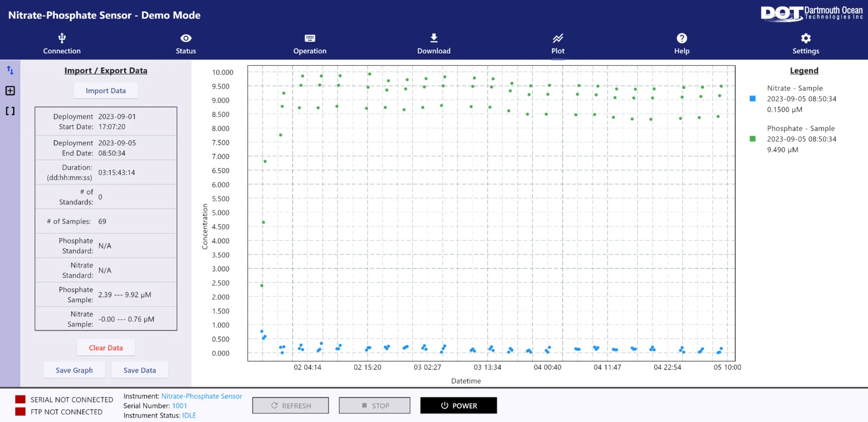
Task: Click the Datetime x-axis label
Action: pos(466,381)
